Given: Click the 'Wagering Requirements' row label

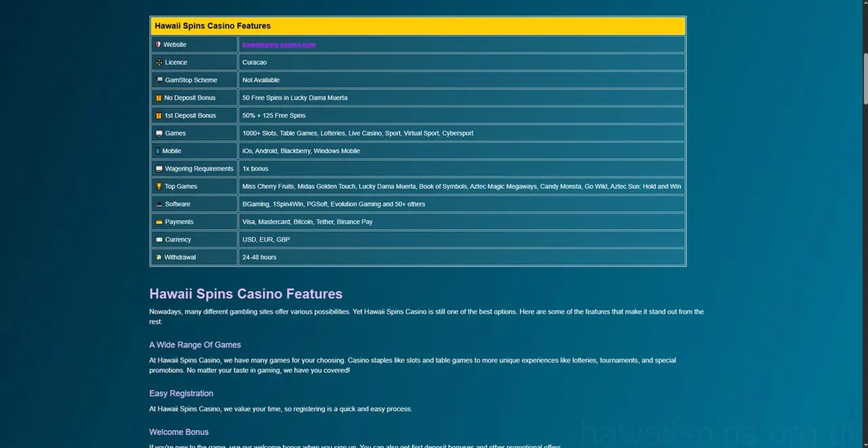Looking at the screenshot, I should click(199, 169).
